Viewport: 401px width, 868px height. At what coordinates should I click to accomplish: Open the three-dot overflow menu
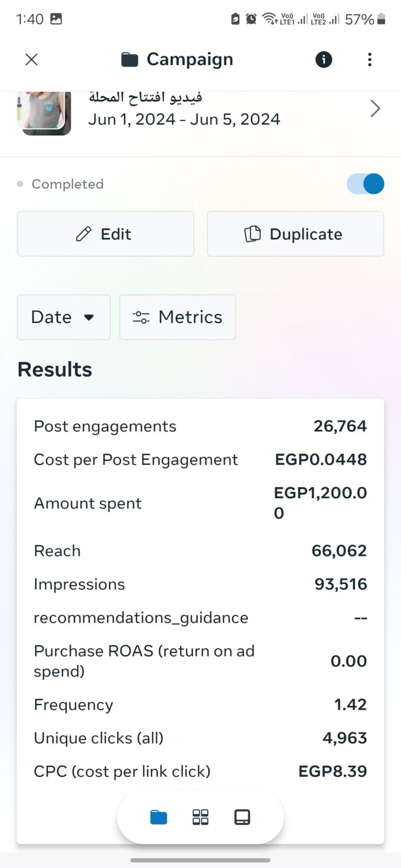coord(370,59)
